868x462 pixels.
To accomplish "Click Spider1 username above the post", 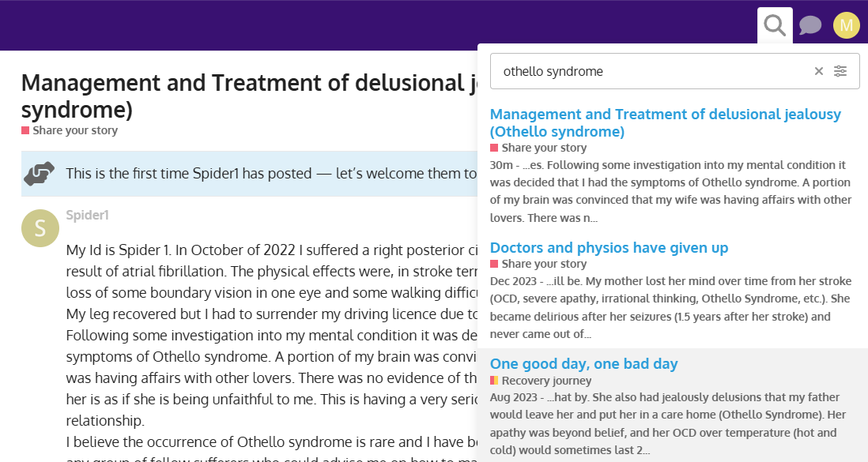I will 87,215.
